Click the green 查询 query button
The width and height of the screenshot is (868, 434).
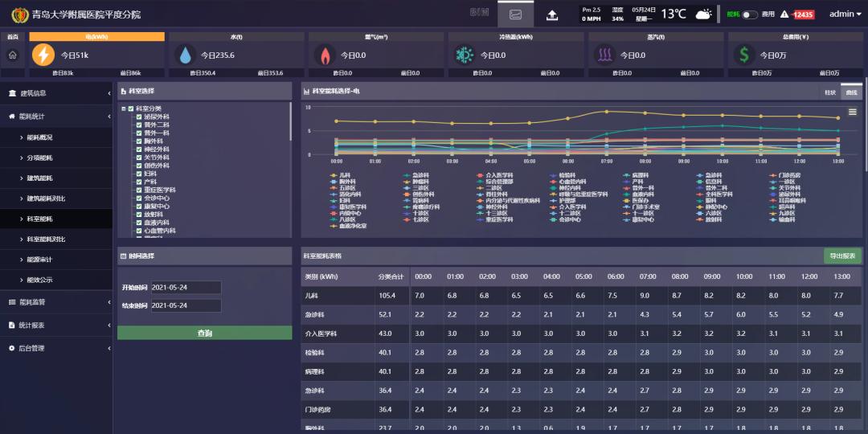(x=204, y=333)
